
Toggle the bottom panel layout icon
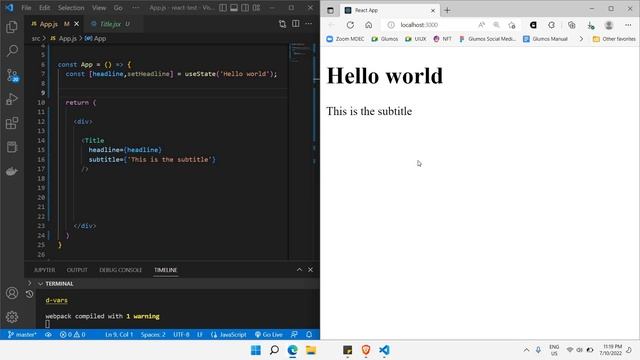tap(234, 8)
